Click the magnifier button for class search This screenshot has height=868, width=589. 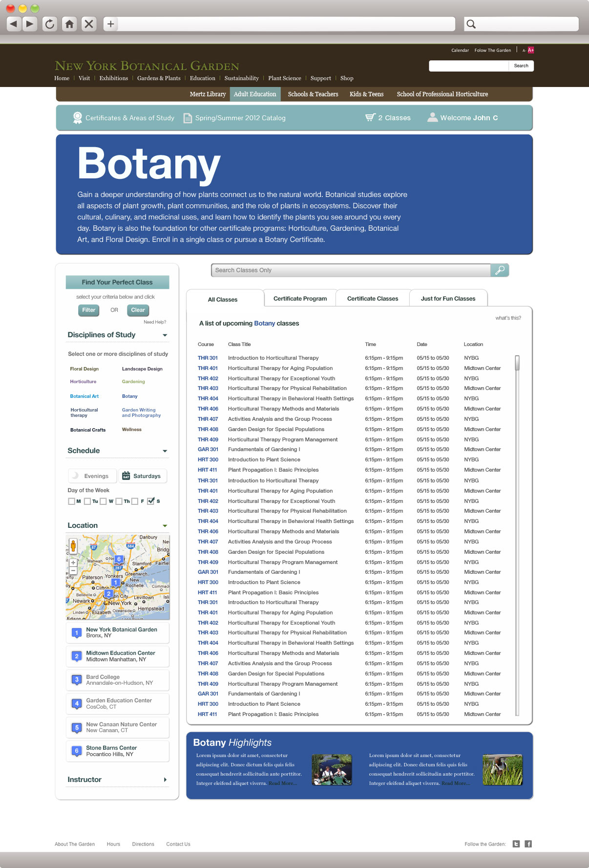click(500, 270)
